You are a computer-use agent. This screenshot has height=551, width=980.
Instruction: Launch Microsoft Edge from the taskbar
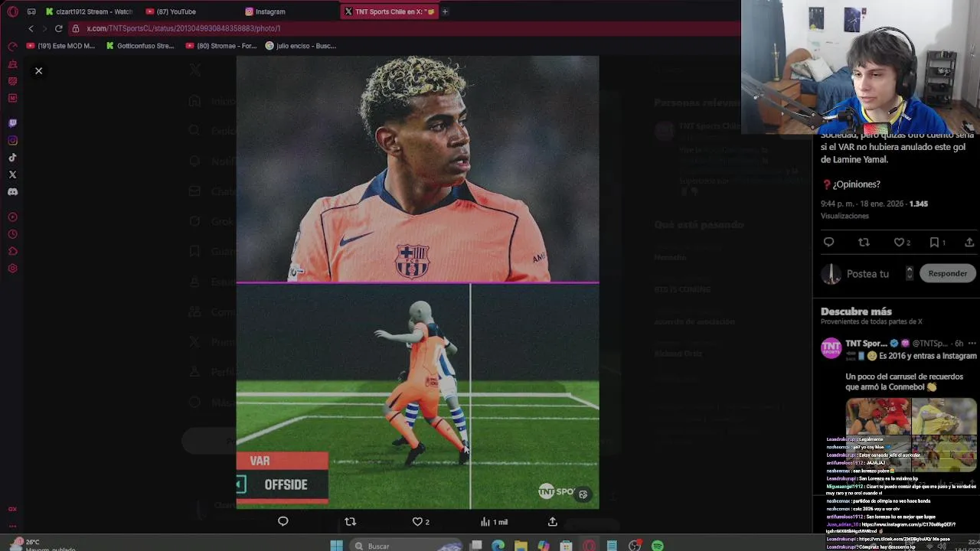pyautogui.click(x=498, y=545)
